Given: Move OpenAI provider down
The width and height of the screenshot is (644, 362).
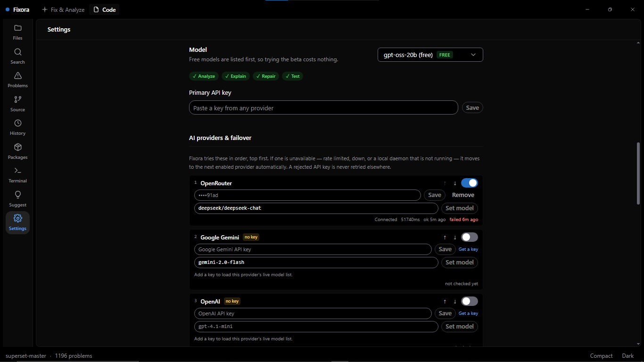Looking at the screenshot, I should click(455, 302).
